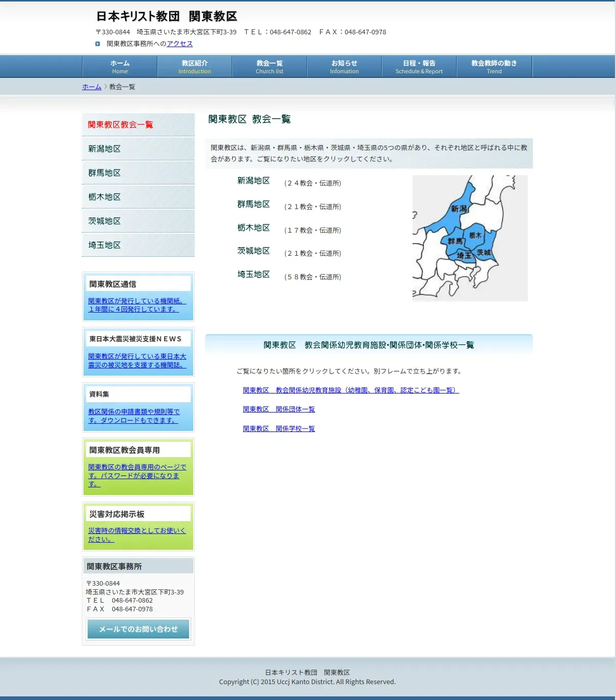Screen dimensions: 616x700
Task: Click 埼玉地区 in the main district list
Action: point(253,275)
